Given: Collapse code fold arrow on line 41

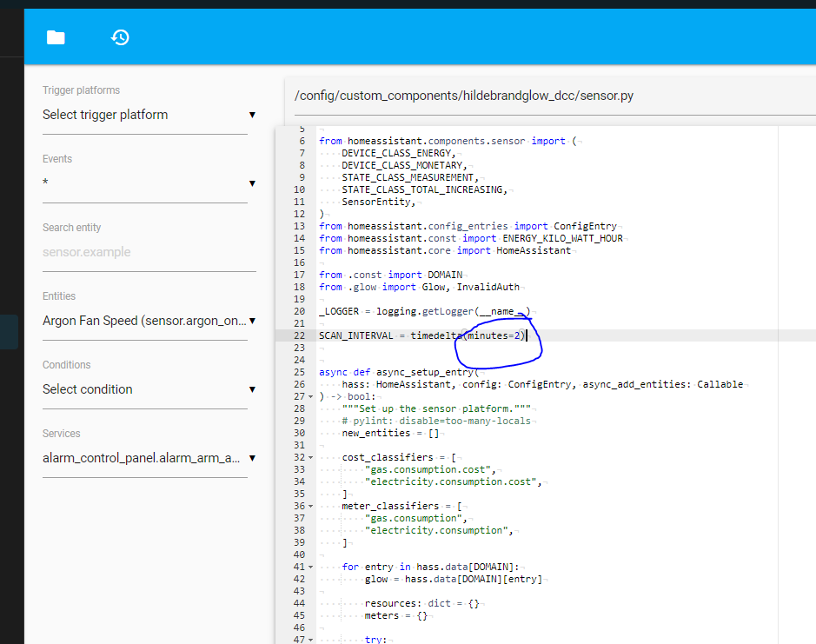Looking at the screenshot, I should (311, 567).
